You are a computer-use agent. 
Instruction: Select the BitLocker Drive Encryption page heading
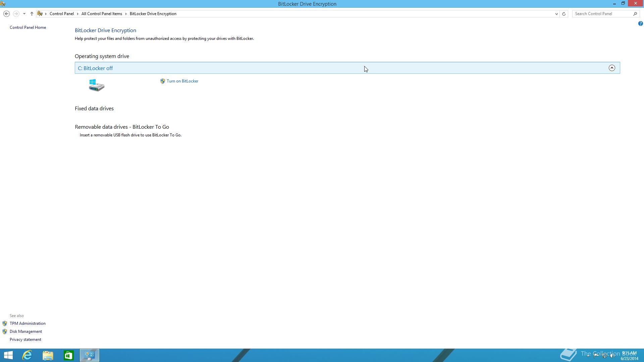click(105, 31)
